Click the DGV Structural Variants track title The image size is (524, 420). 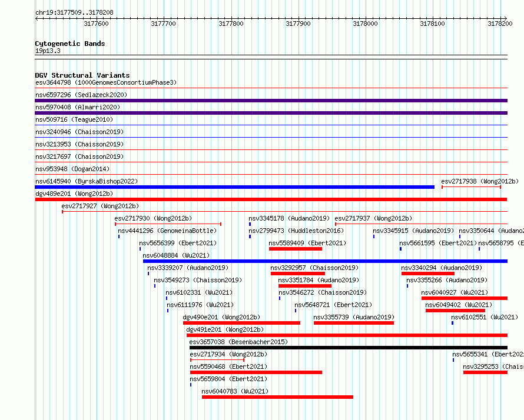(x=82, y=75)
